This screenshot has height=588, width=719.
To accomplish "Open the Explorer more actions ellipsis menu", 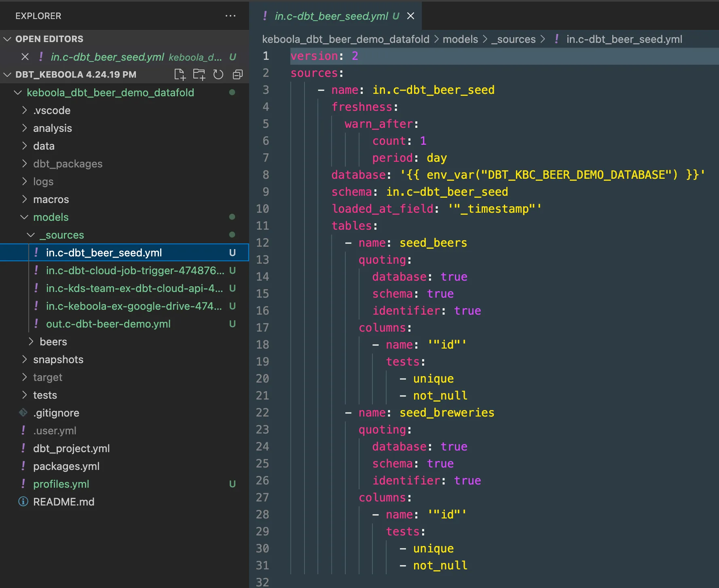I will click(231, 16).
